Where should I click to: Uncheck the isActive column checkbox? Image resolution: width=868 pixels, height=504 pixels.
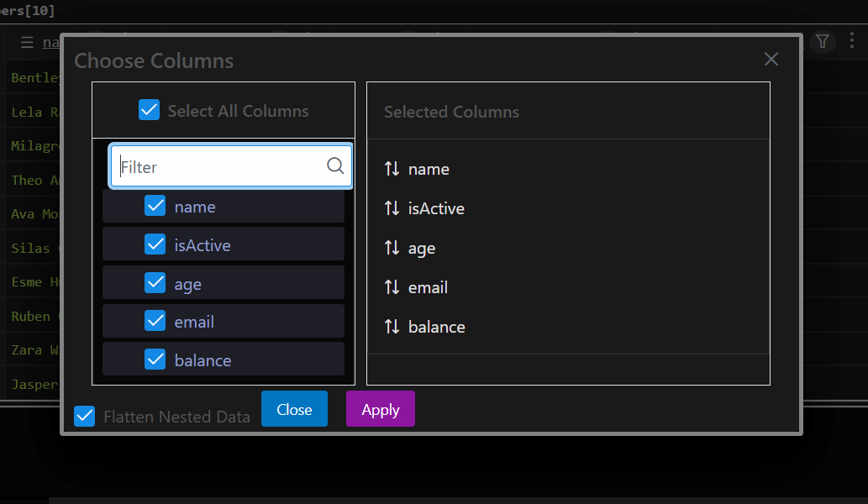coord(155,244)
